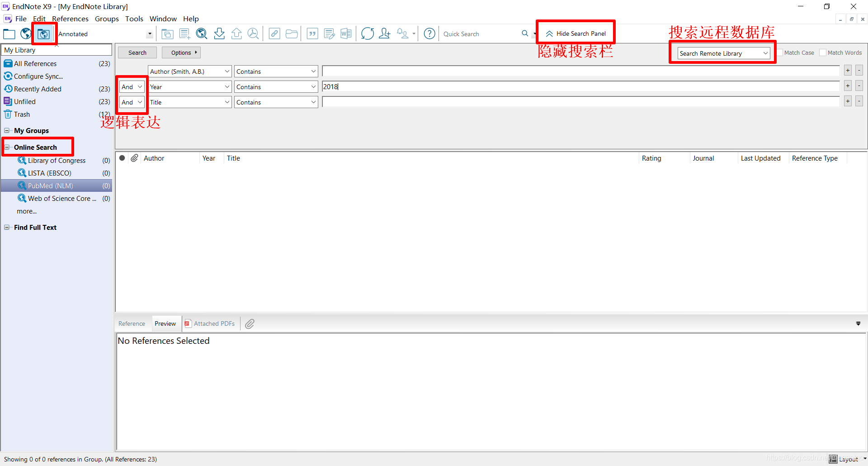Toggle the Match Case checkbox

(x=781, y=53)
